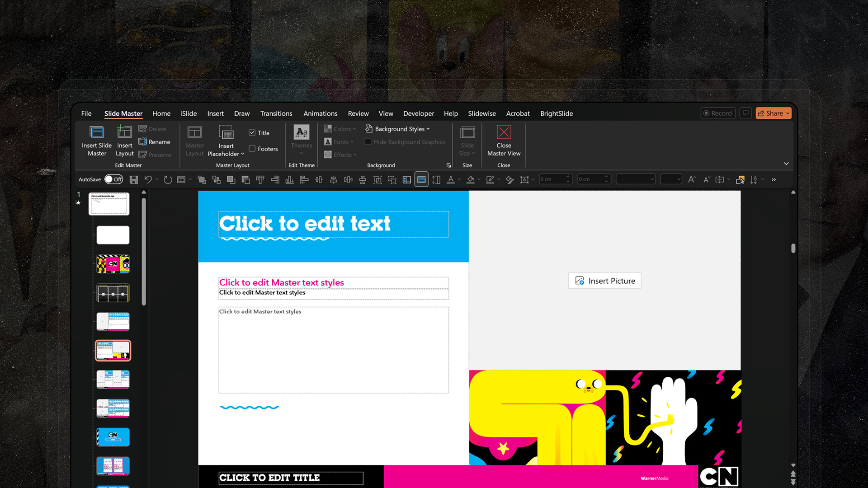Open the font size combo box
This screenshot has width=868, height=488.
[671, 179]
